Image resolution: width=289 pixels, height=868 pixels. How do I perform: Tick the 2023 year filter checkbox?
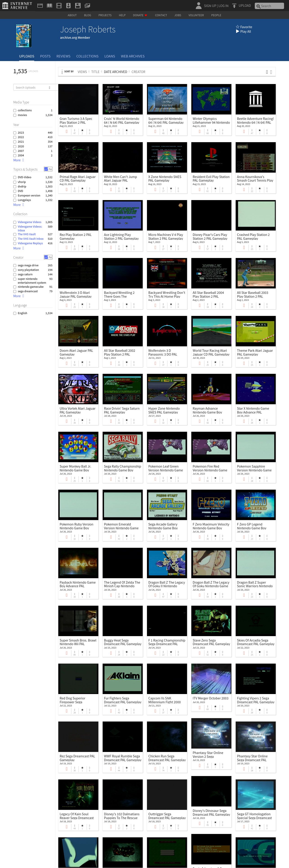15,133
